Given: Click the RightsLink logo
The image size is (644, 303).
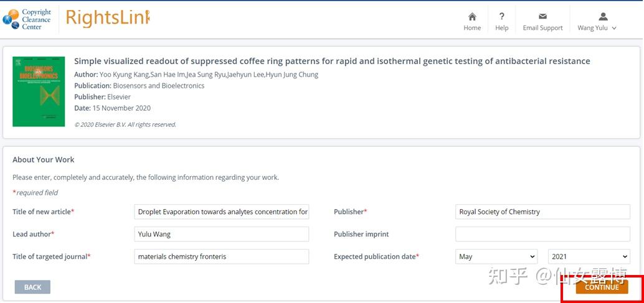Looking at the screenshot, I should [107, 19].
